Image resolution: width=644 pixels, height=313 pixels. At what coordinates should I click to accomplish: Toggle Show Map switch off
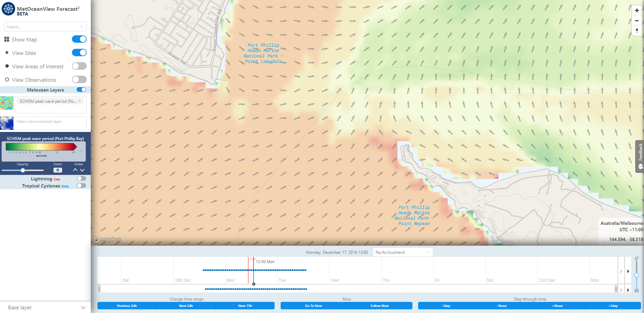pos(79,39)
